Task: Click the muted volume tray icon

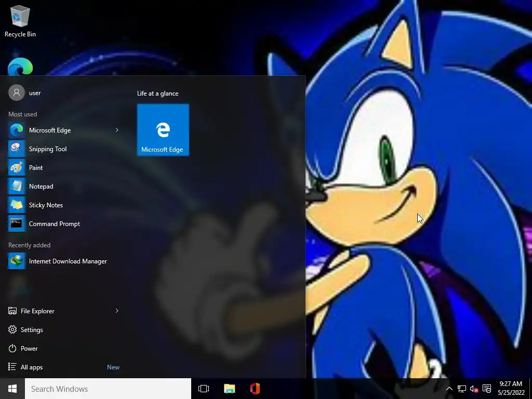Action: coord(474,389)
